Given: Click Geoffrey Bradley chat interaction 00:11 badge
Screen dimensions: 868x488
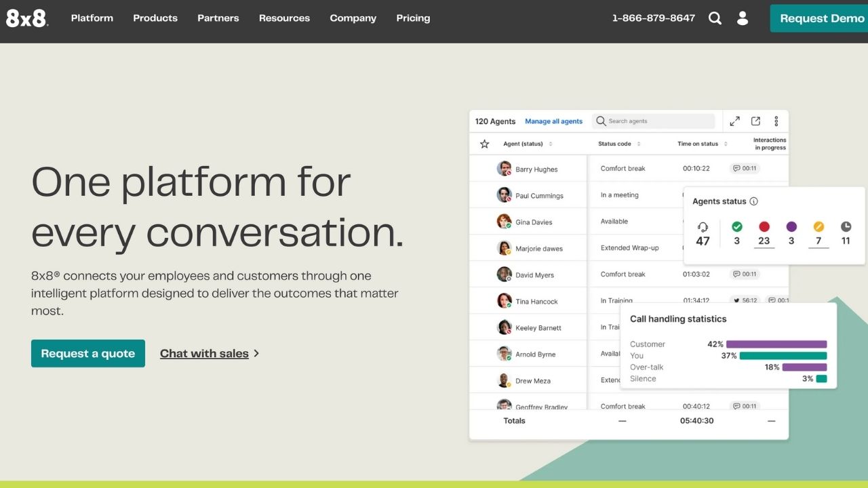Looking at the screenshot, I should point(745,406).
